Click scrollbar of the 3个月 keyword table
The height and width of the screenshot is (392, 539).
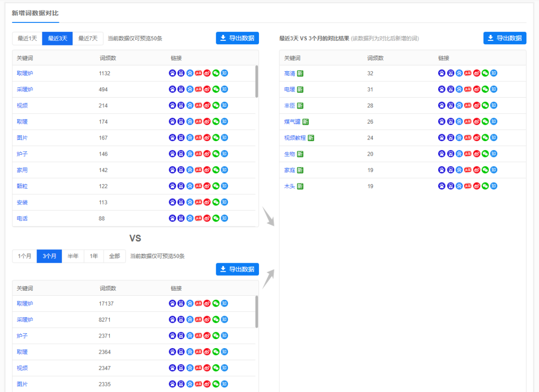pyautogui.click(x=257, y=312)
